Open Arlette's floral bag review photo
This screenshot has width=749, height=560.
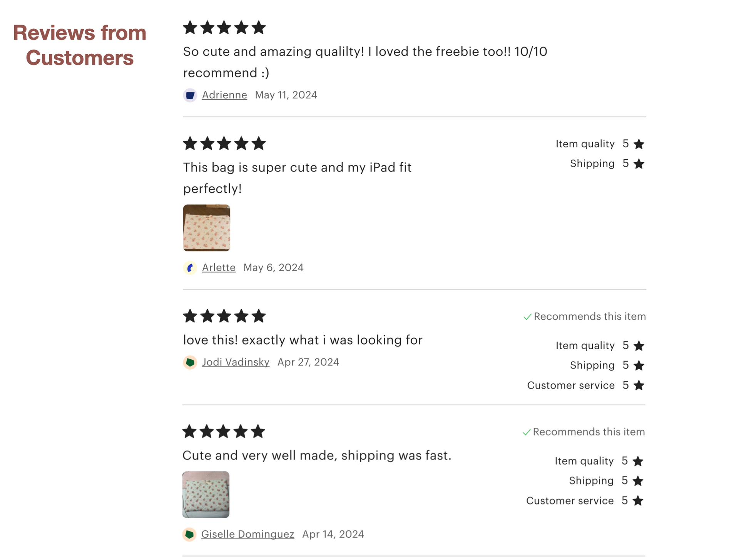(207, 228)
